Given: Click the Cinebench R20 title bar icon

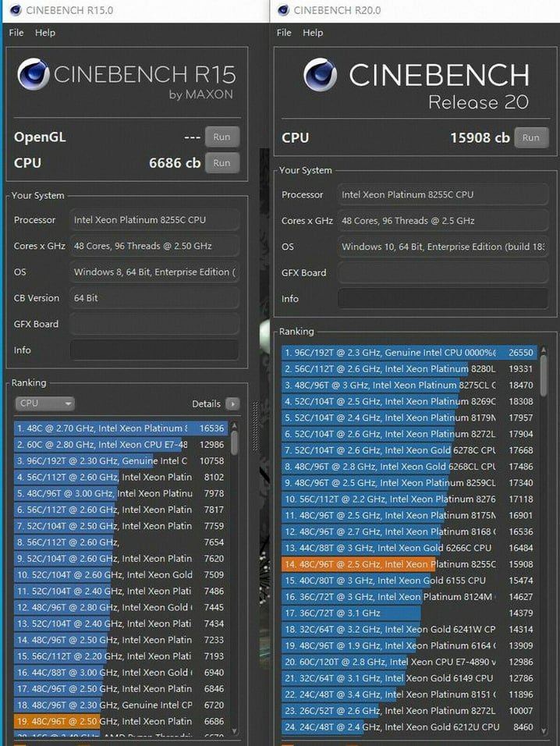Looking at the screenshot, I should click(283, 10).
